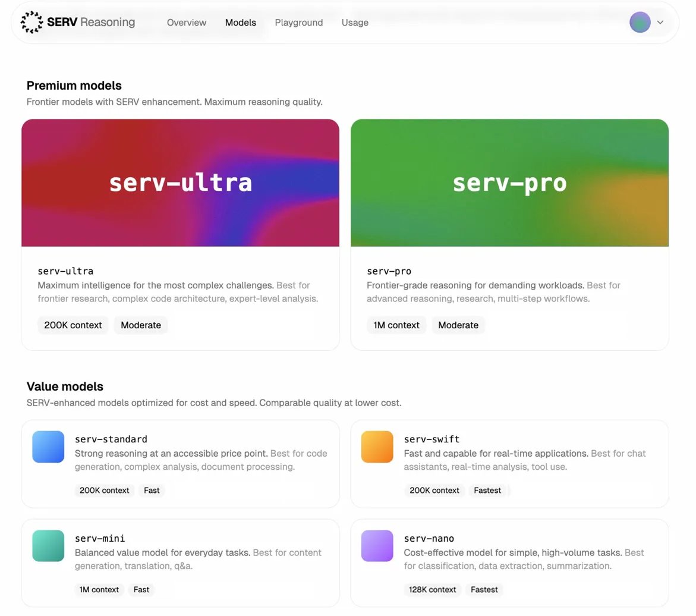
Task: Select the orange serv-swift model icon
Action: (377, 447)
